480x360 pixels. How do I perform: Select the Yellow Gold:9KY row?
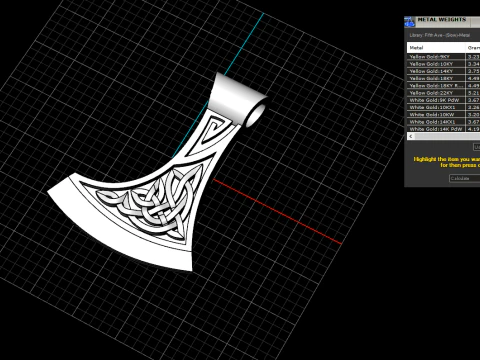443,57
